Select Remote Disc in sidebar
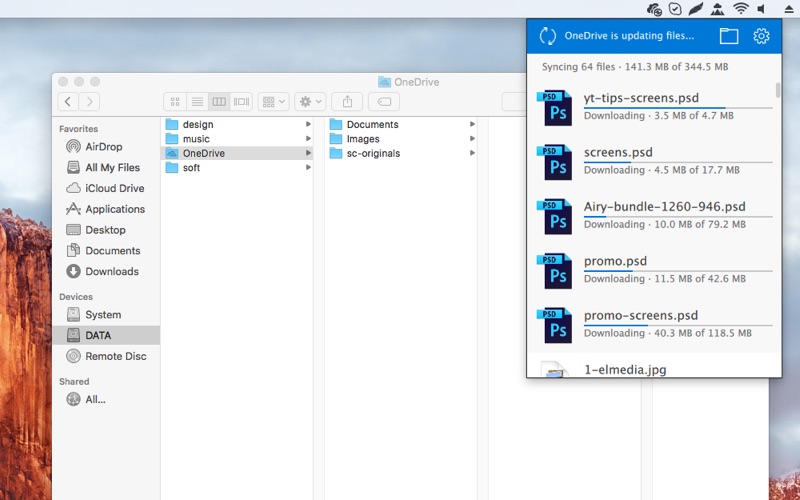Image resolution: width=800 pixels, height=500 pixels. [106, 356]
